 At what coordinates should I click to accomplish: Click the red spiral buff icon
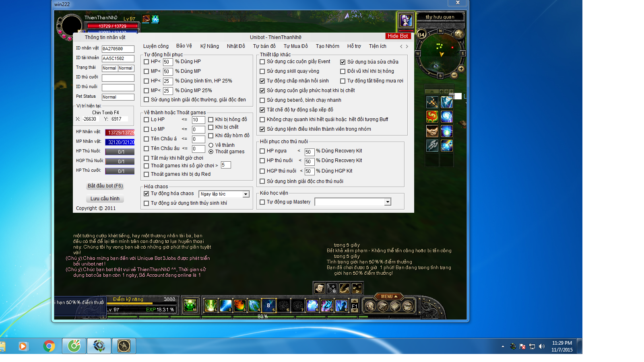pos(432,117)
